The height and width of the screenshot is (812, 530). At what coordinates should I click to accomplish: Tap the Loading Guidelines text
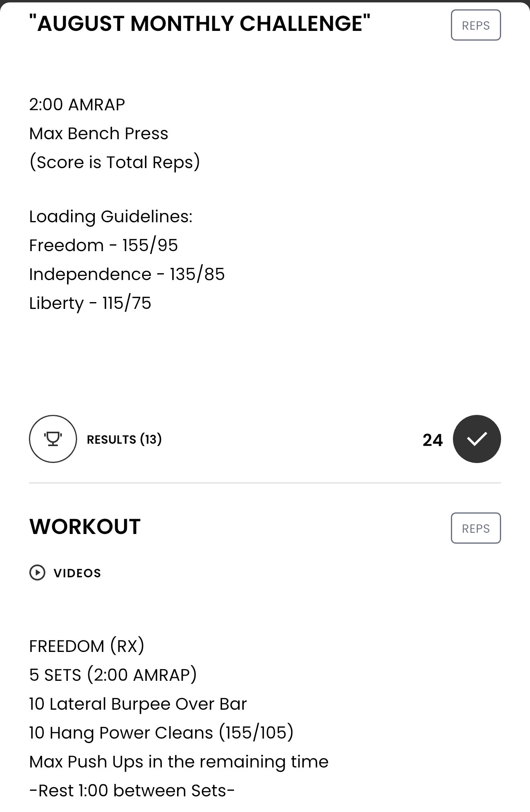(111, 217)
